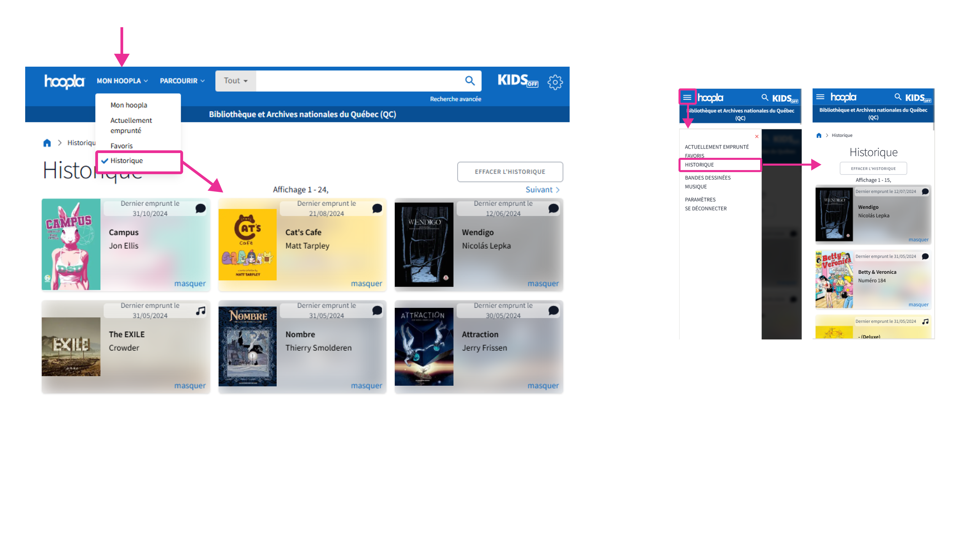
Task: Open the Cat's Cafe cover thumbnail
Action: pyautogui.click(x=248, y=245)
